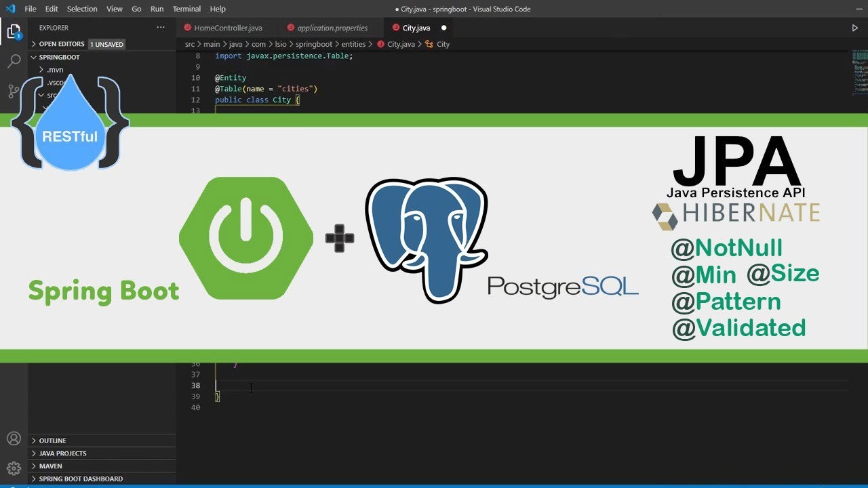This screenshot has height=488, width=868.
Task: Click the EXPLORER sidebar title
Action: point(54,28)
